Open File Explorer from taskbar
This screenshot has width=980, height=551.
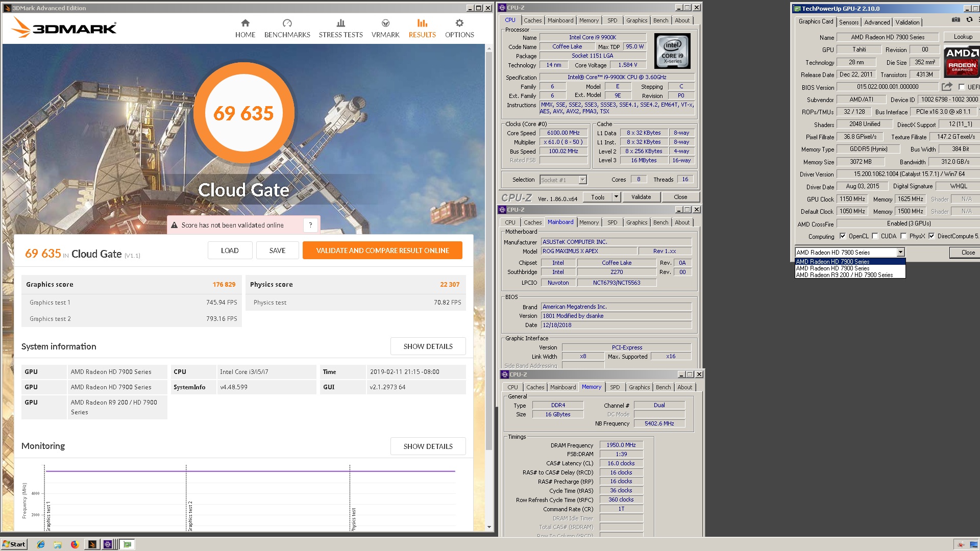pyautogui.click(x=58, y=544)
